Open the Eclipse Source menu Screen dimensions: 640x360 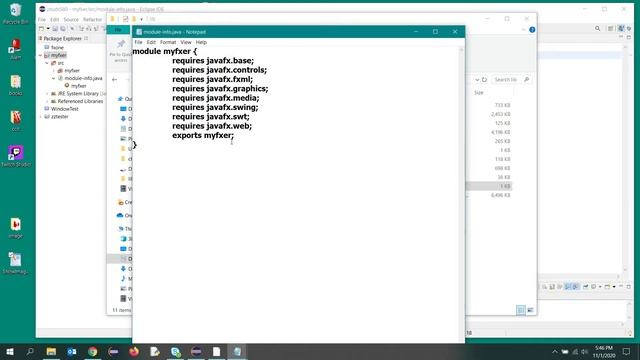[x=71, y=20]
